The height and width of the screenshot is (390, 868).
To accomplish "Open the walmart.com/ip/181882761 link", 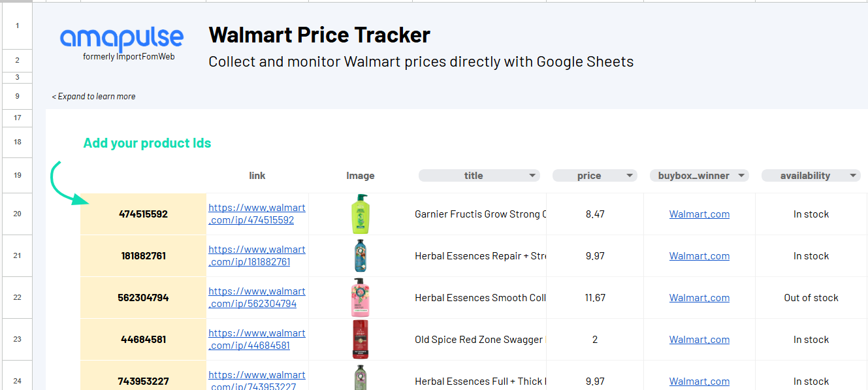I will (x=257, y=256).
